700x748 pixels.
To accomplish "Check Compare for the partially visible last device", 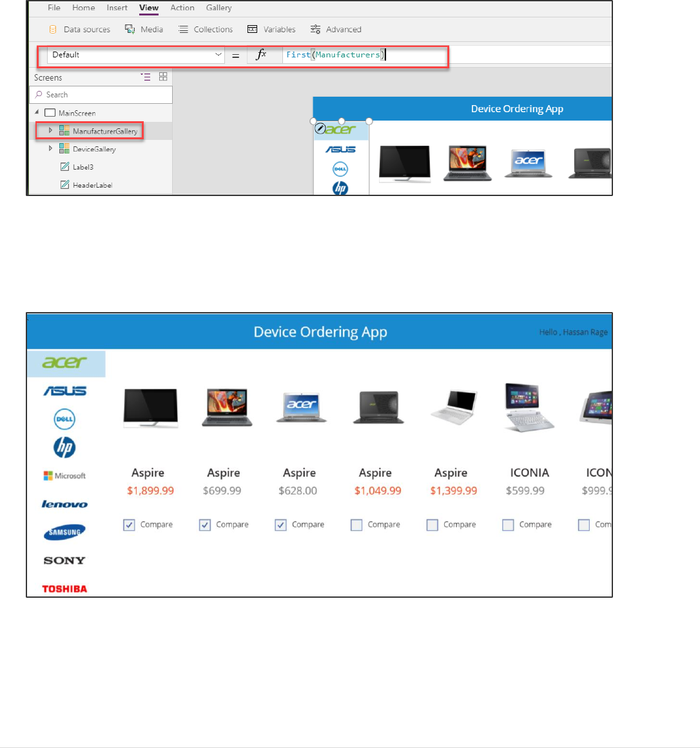I will pyautogui.click(x=583, y=525).
